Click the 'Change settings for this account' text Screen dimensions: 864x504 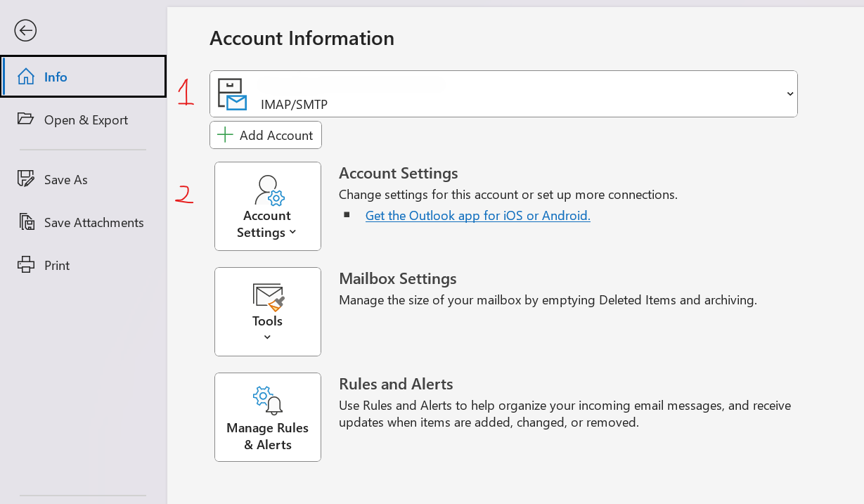point(508,195)
